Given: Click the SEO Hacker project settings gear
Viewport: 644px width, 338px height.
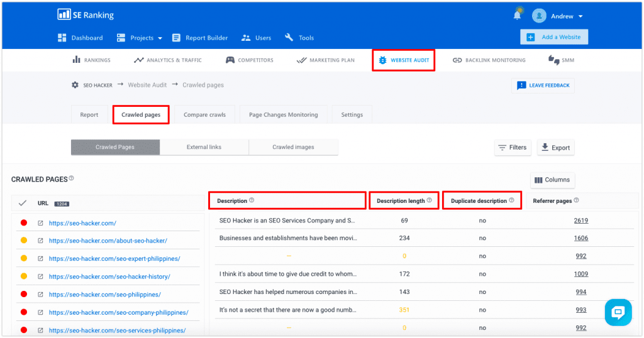Looking at the screenshot, I should click(75, 85).
